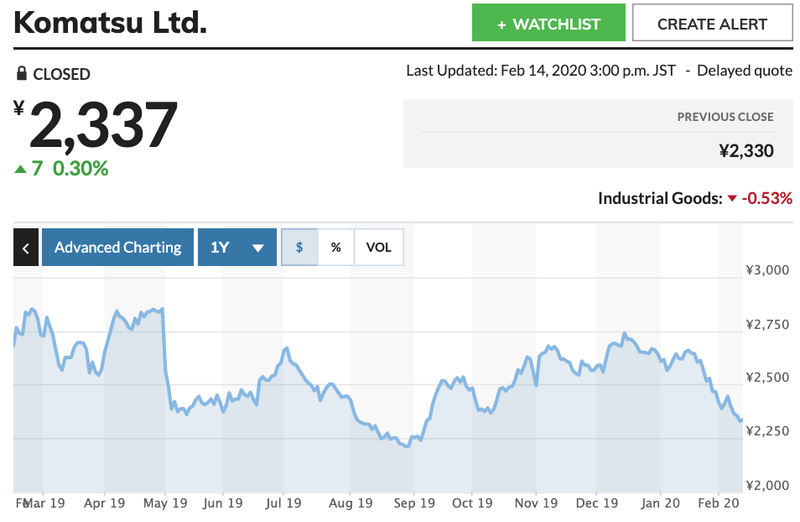Click the chart low point near Sep 19
Screen dimensions: 800x522
(407, 446)
